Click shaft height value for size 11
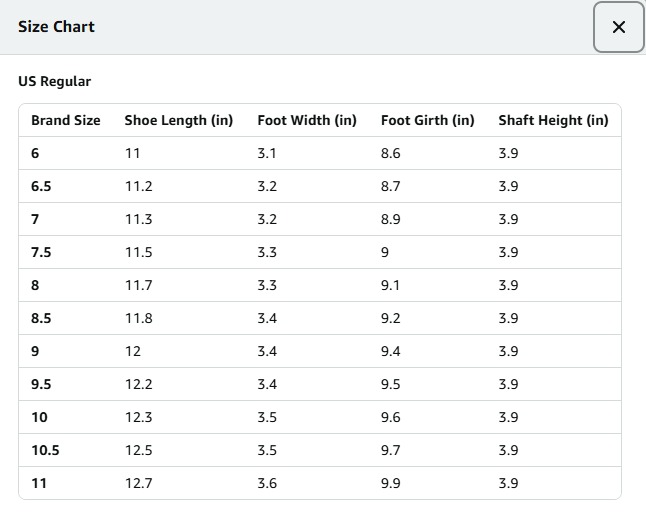Image resolution: width=646 pixels, height=522 pixels. [508, 483]
